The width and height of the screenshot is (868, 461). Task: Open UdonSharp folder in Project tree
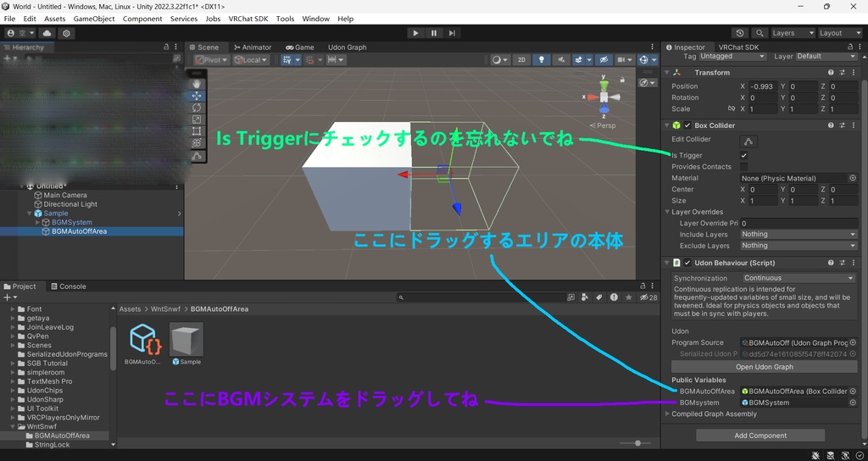point(44,400)
